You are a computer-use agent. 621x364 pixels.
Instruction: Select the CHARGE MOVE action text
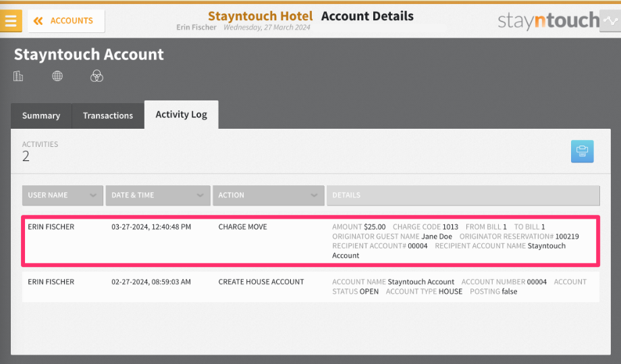(x=243, y=226)
